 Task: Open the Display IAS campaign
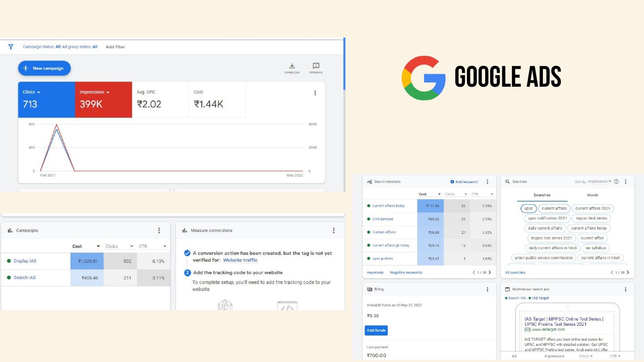[x=25, y=261]
